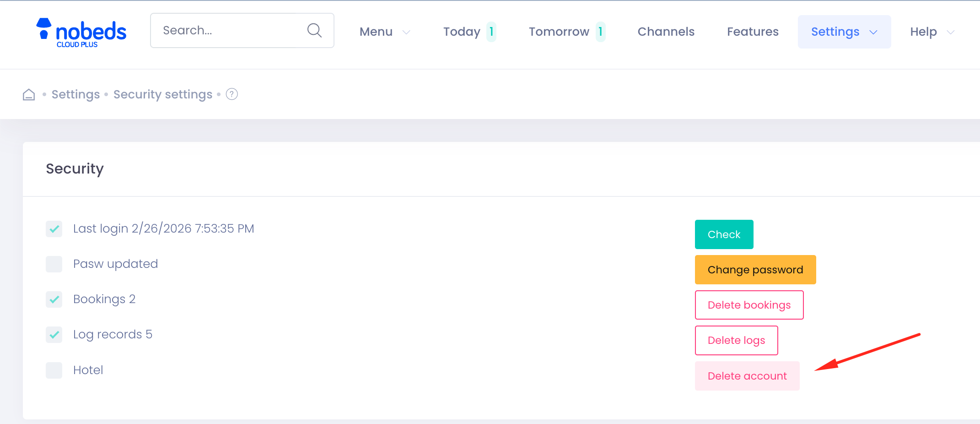
Task: Click the nobeds Cloud Plus logo
Action: coord(81,31)
